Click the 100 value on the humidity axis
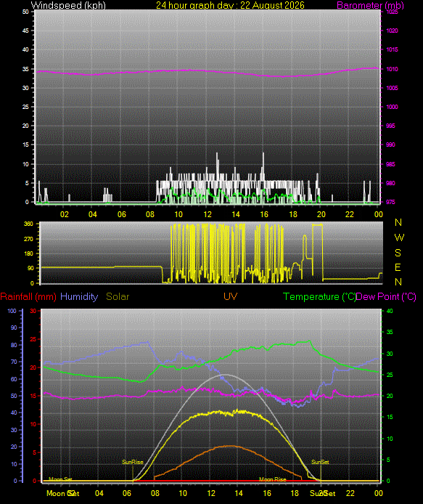This screenshot has height=504, width=423. click(x=12, y=311)
